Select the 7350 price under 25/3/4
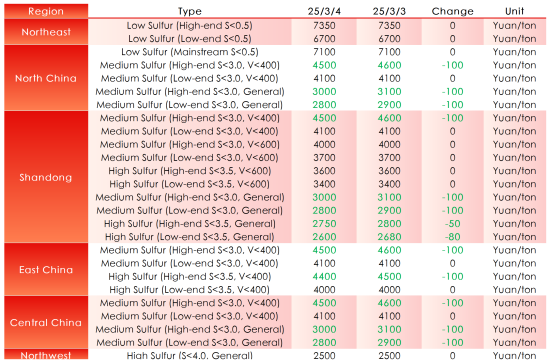 324,26
